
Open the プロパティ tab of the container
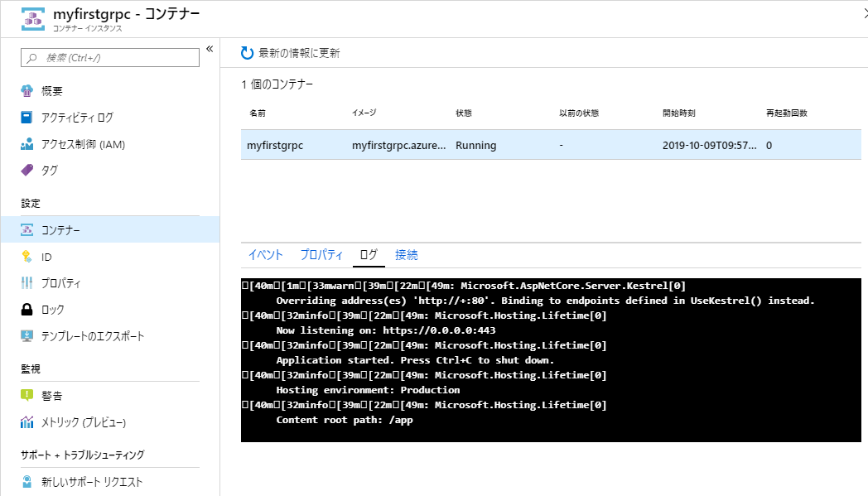(322, 255)
